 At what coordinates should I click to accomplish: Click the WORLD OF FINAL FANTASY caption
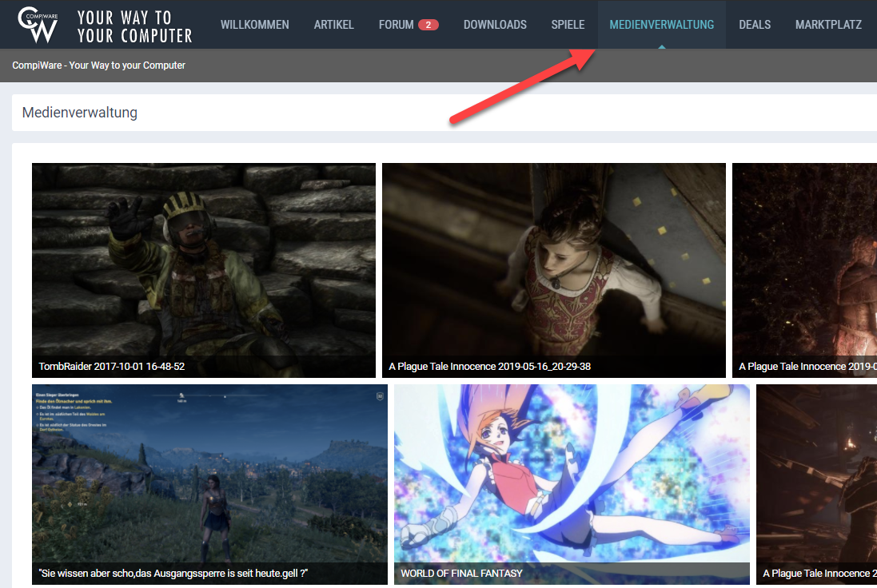point(461,574)
